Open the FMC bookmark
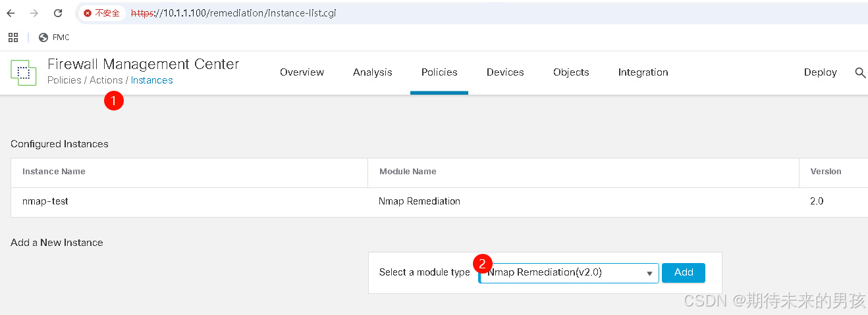The width and height of the screenshot is (868, 315). [x=54, y=37]
